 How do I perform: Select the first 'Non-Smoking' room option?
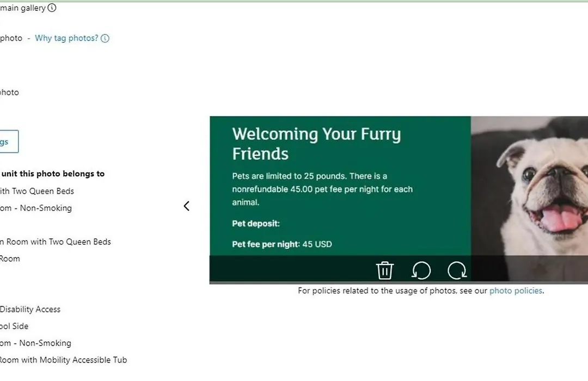pos(35,208)
